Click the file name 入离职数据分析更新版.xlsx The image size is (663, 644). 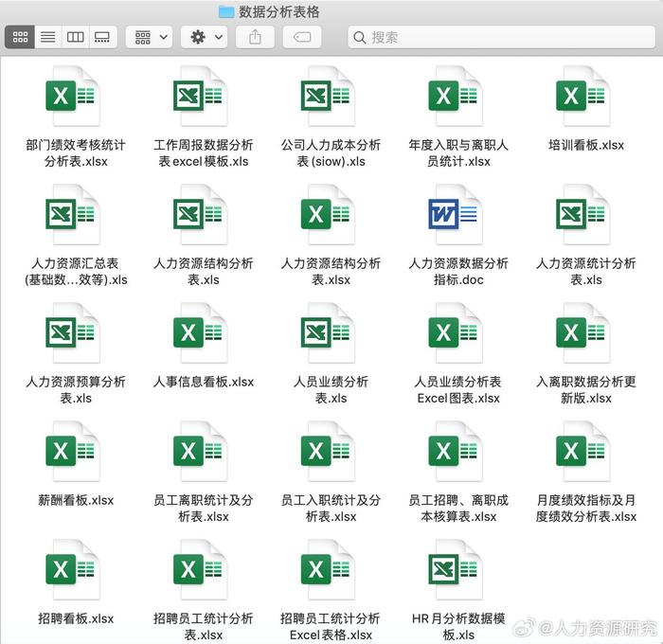click(x=586, y=390)
